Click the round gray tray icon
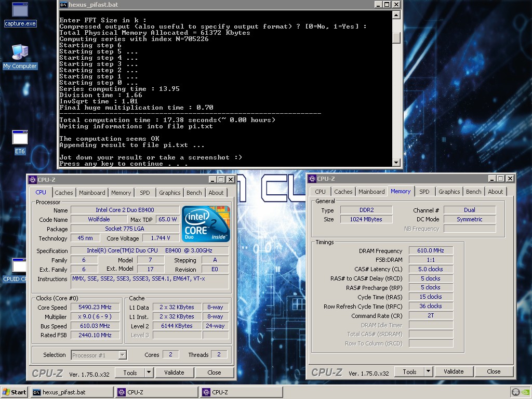532x399 pixels. [516, 392]
